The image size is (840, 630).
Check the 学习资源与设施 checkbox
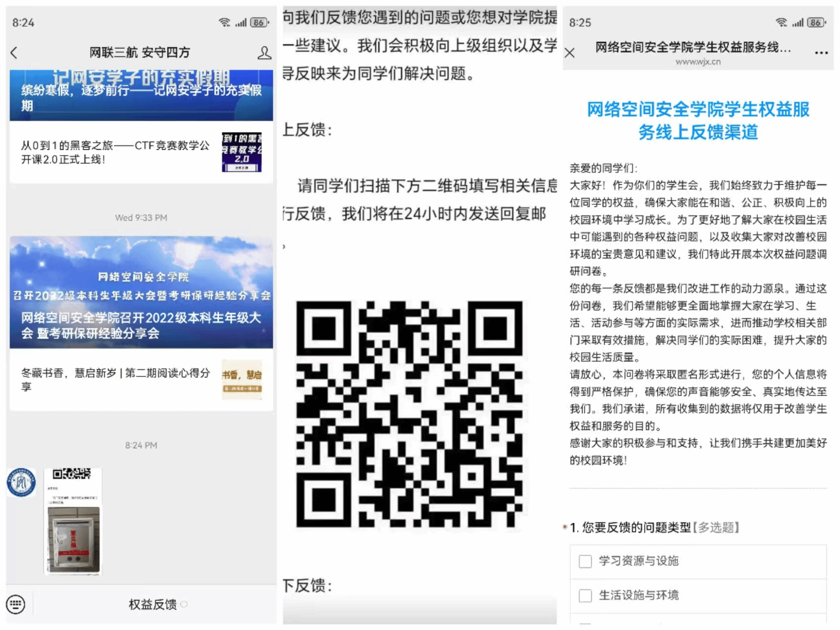coord(585,561)
